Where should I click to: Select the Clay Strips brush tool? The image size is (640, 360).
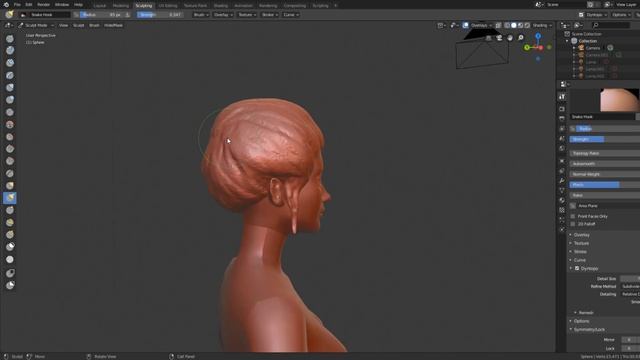(10, 63)
